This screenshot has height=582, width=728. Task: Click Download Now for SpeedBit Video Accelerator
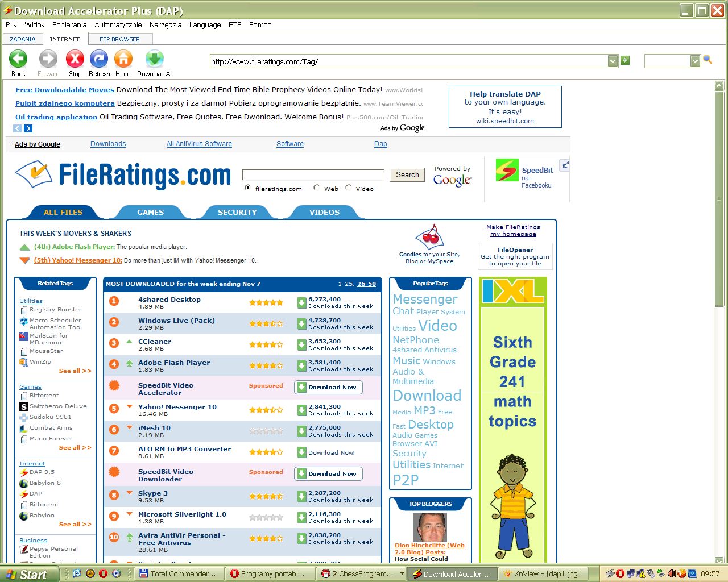coord(328,387)
